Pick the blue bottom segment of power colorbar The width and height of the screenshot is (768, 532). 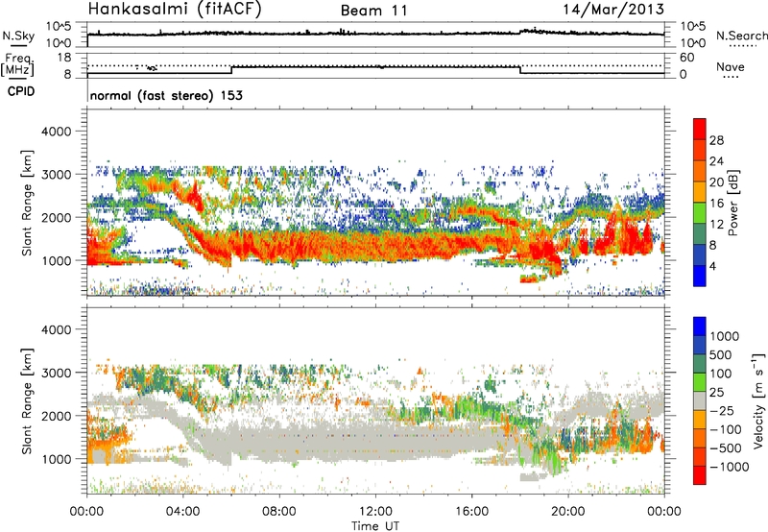(x=700, y=277)
